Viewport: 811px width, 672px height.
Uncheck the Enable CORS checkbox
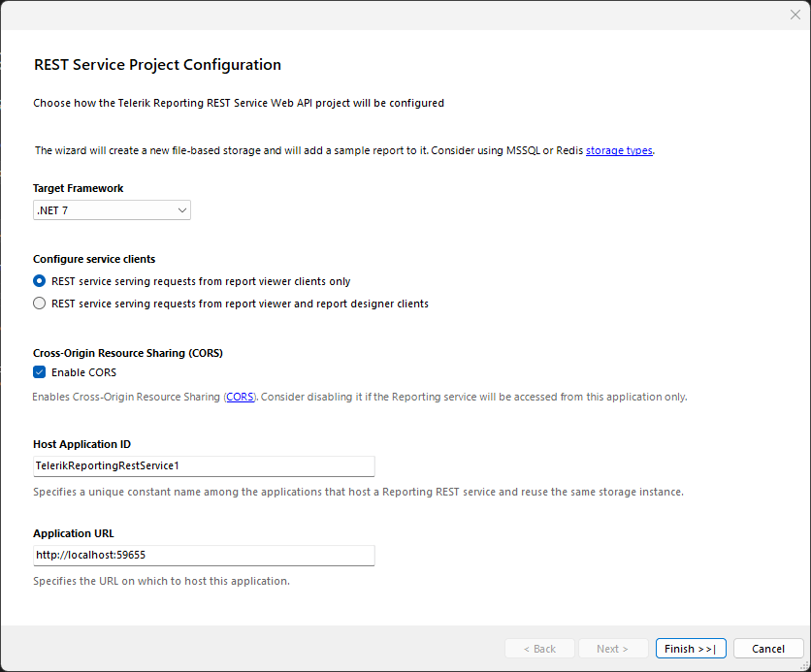40,372
